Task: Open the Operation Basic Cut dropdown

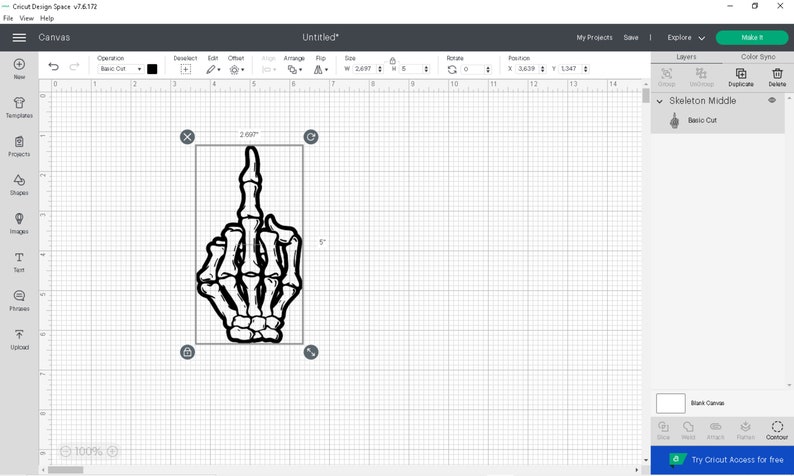Action: click(x=120, y=69)
